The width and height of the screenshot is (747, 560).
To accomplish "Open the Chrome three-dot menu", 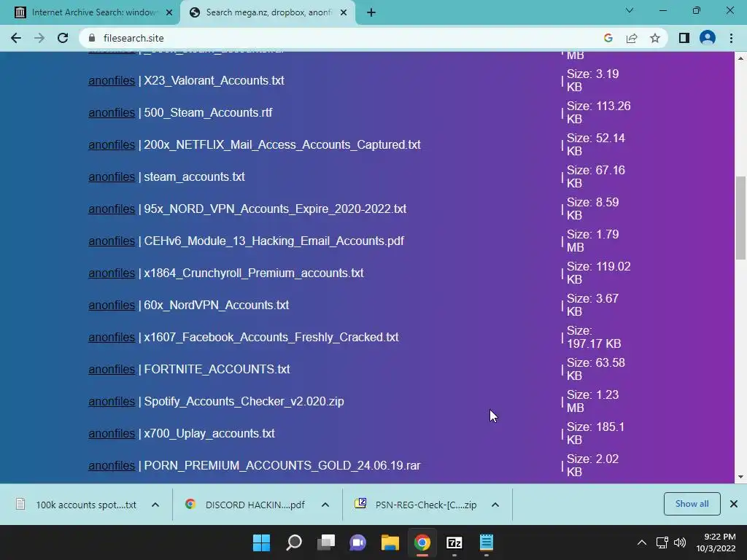I will pyautogui.click(x=731, y=38).
